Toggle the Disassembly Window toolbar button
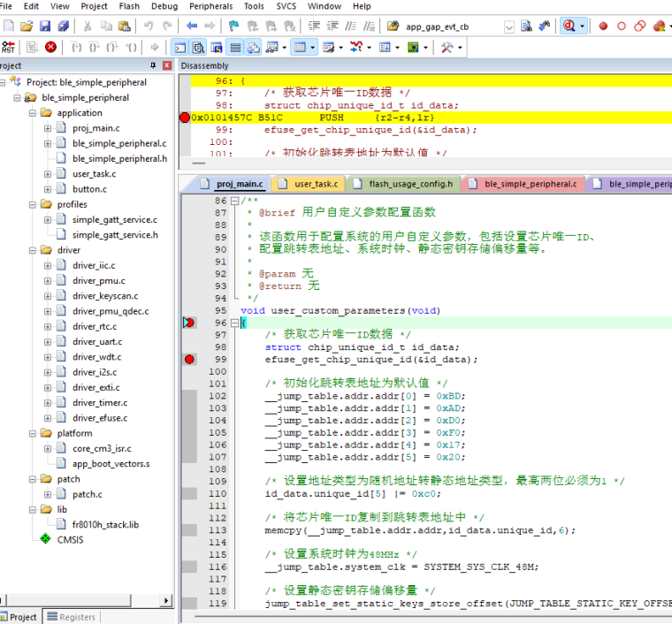Screen dimensions: 672x624 [x=199, y=47]
